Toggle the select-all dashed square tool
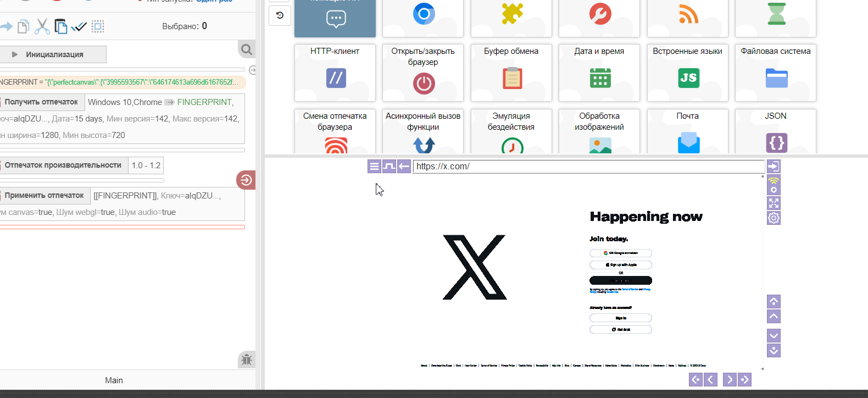This screenshot has width=868, height=398. click(98, 26)
